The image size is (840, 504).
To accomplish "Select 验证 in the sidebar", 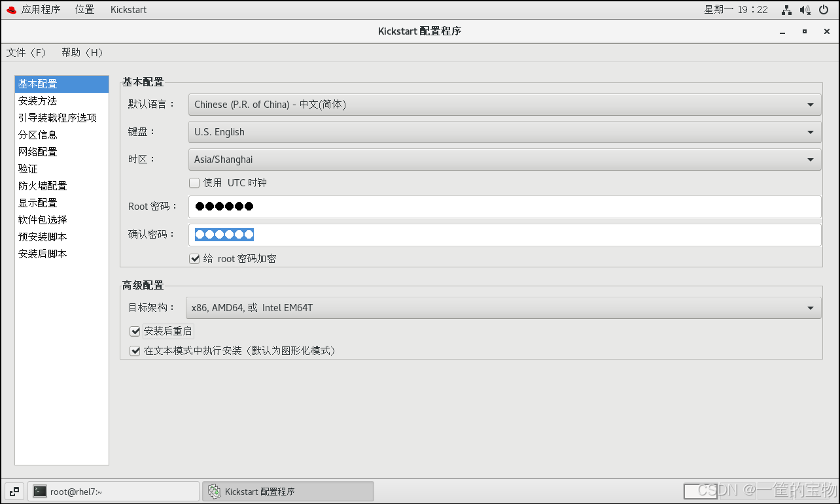I will pyautogui.click(x=61, y=169).
